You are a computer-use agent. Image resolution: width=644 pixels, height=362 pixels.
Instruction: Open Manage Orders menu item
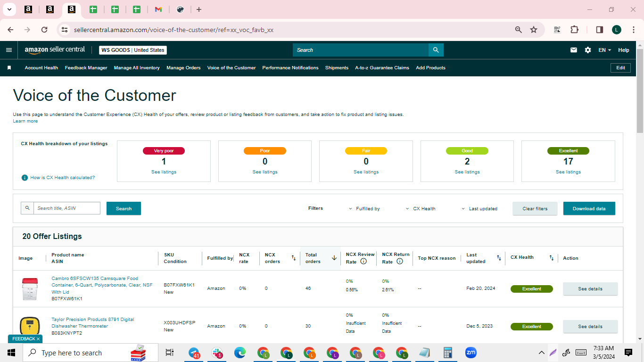pos(183,68)
